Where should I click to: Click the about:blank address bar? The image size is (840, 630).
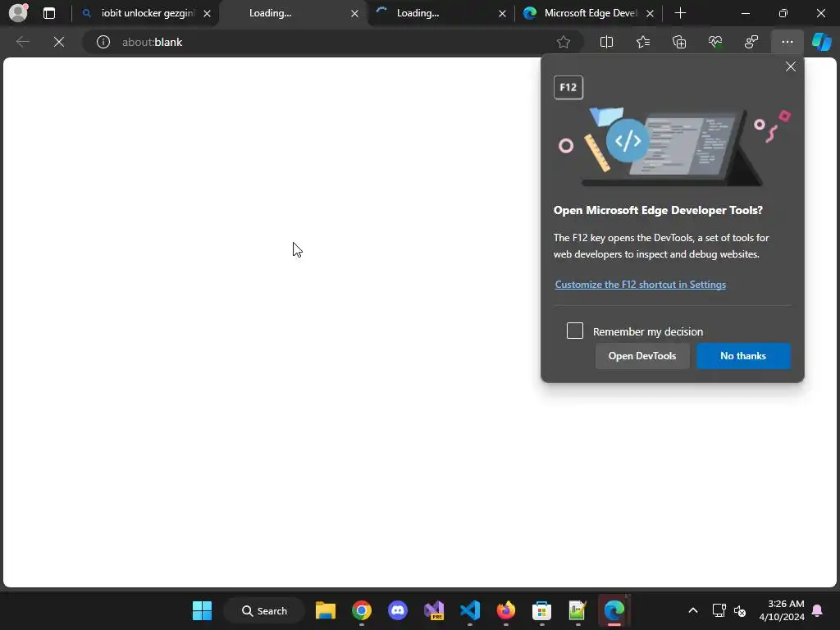[x=332, y=42]
